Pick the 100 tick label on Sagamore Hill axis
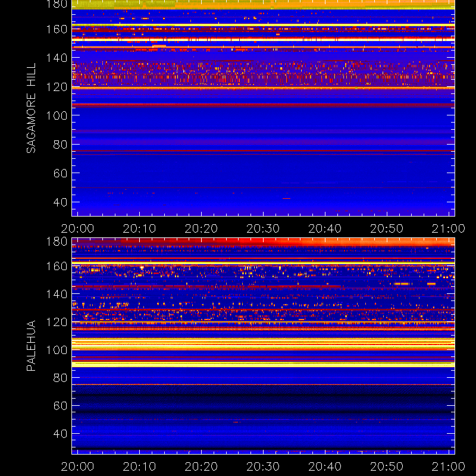Viewport: 476px width, 476px height. coord(57,115)
